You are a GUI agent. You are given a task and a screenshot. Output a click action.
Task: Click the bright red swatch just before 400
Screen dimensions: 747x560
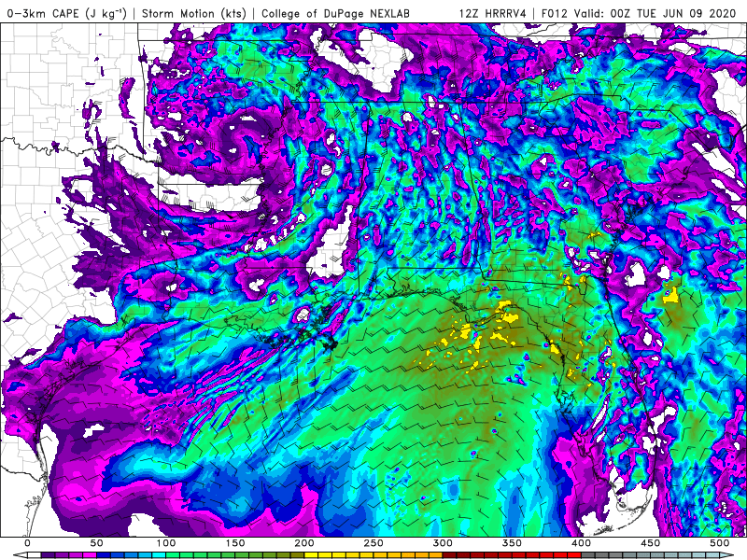pyautogui.click(x=574, y=555)
